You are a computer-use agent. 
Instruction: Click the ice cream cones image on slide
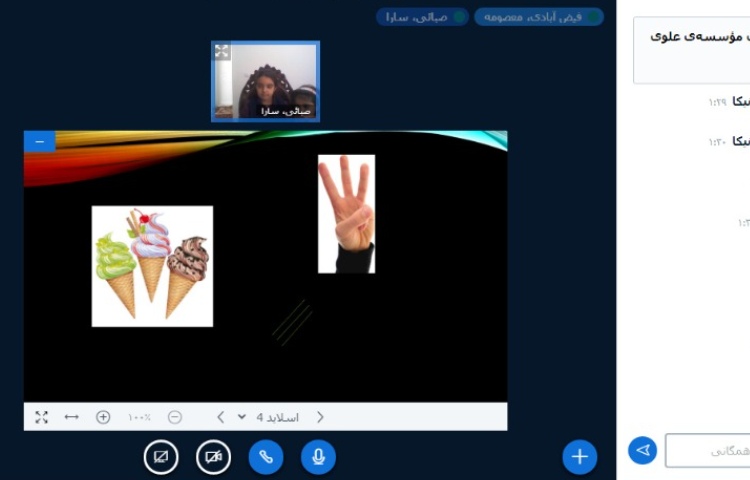tap(152, 266)
